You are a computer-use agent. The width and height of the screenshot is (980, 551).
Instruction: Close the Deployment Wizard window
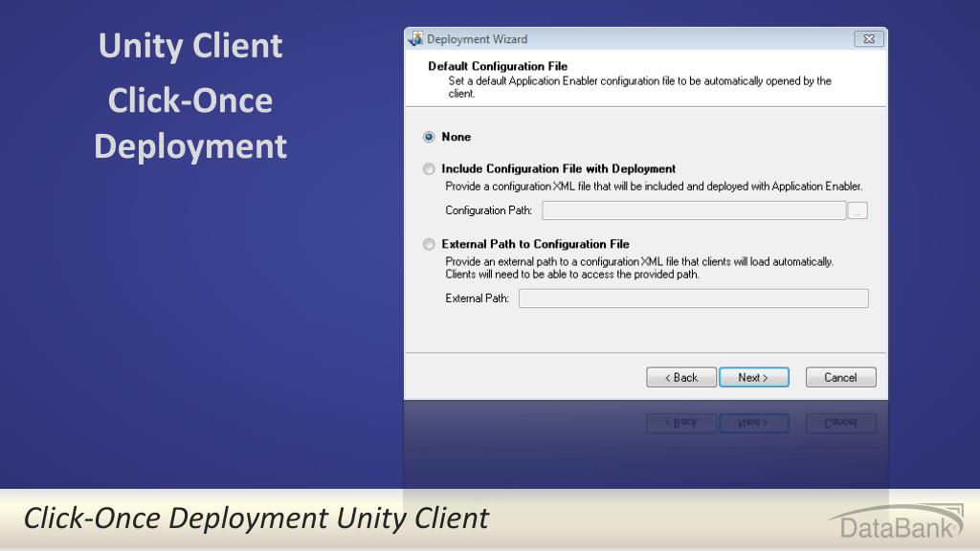pyautogui.click(x=869, y=38)
